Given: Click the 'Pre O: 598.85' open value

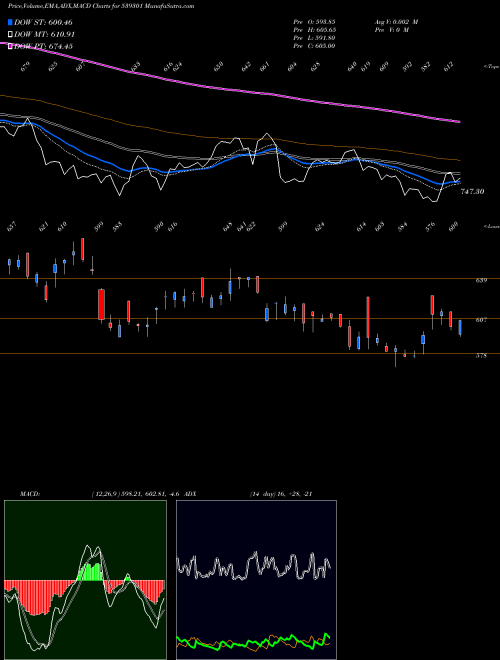Looking at the screenshot, I should [314, 21].
